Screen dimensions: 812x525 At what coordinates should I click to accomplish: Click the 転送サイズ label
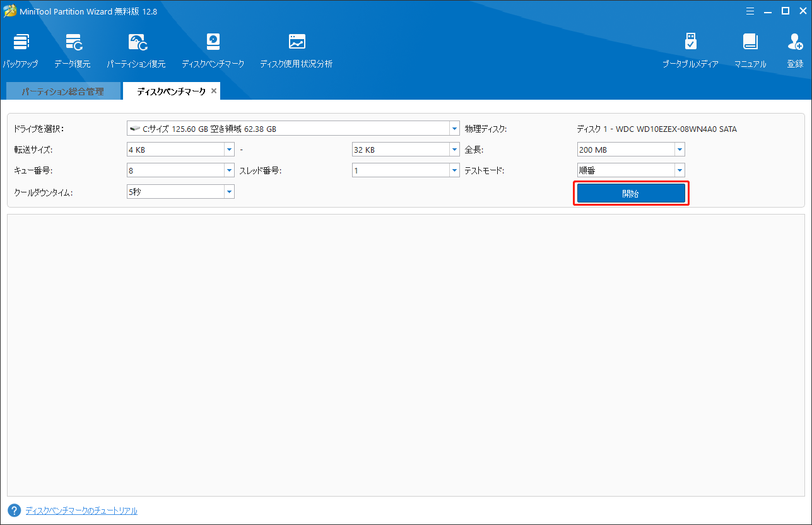pyautogui.click(x=33, y=150)
